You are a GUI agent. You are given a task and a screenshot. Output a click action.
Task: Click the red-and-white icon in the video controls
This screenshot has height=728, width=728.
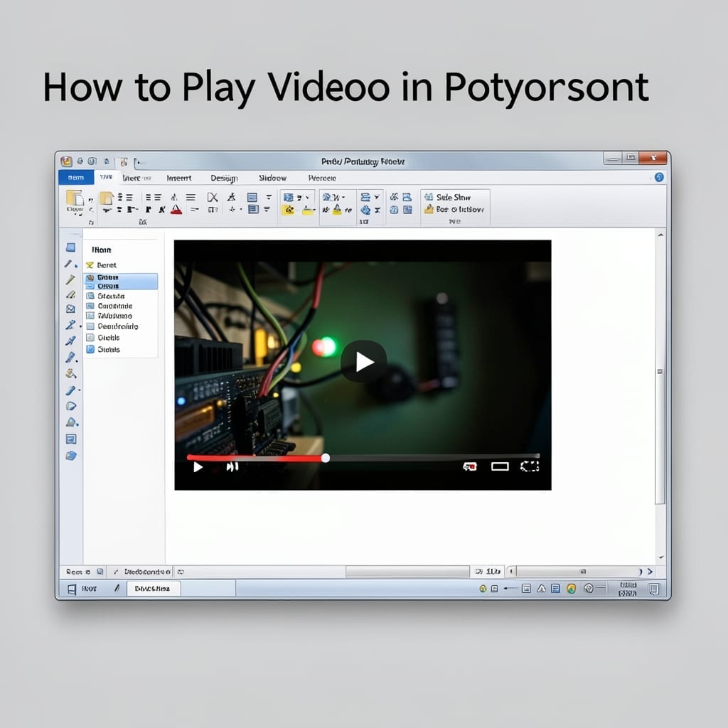pos(470,466)
